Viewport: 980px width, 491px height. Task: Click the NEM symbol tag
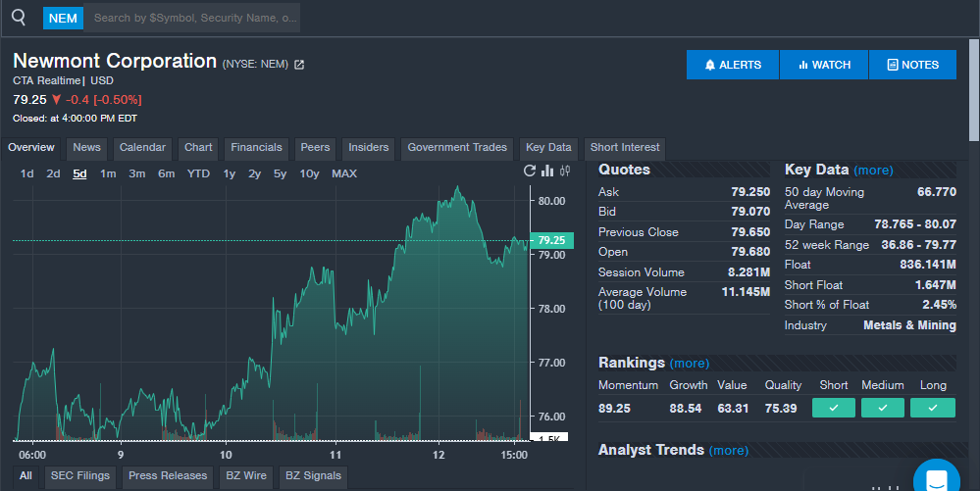[63, 18]
